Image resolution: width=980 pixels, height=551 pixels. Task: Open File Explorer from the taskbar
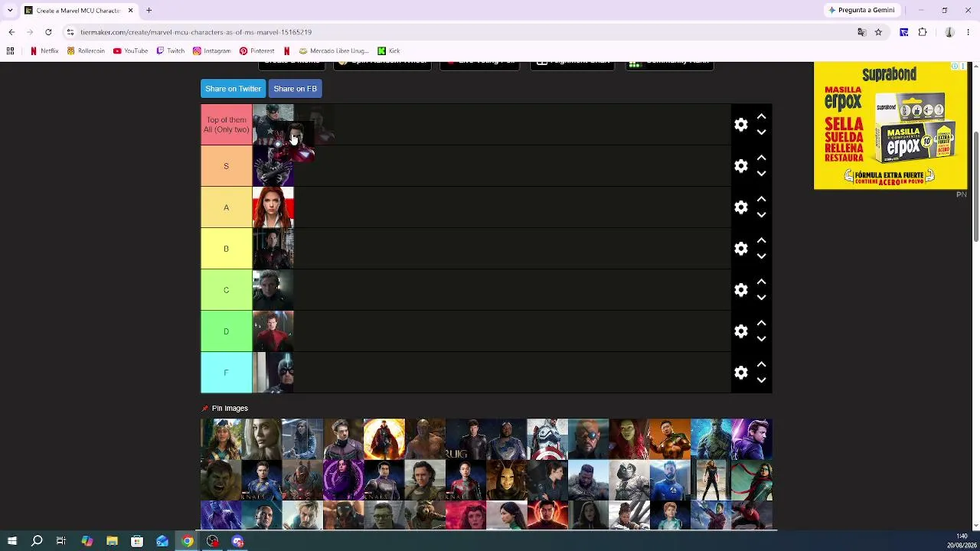pos(112,541)
